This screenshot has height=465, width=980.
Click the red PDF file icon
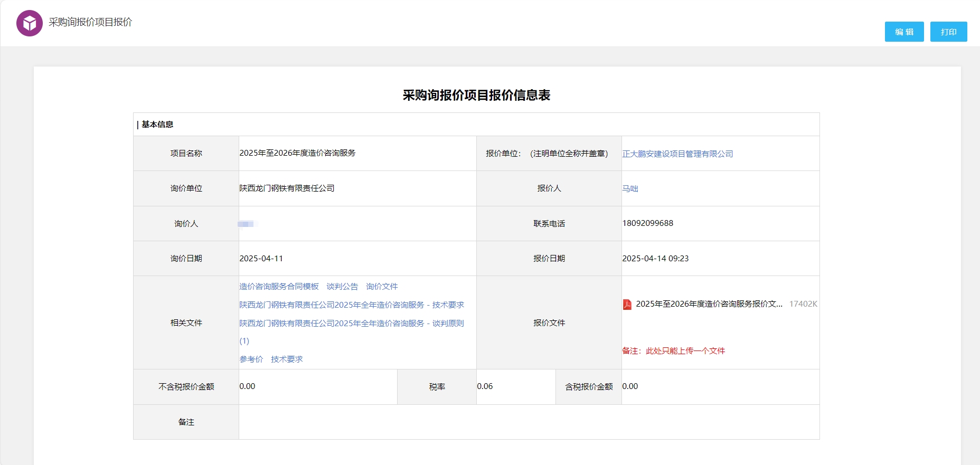pyautogui.click(x=627, y=305)
